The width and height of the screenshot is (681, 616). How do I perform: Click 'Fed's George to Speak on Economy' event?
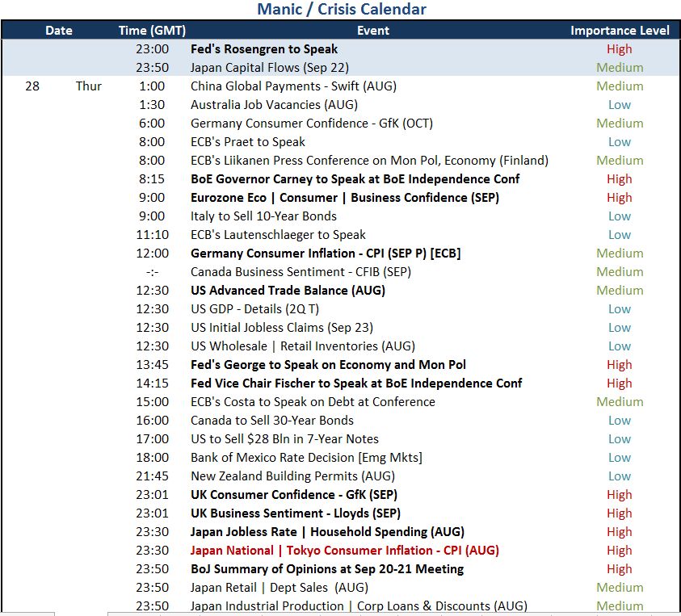click(328, 365)
